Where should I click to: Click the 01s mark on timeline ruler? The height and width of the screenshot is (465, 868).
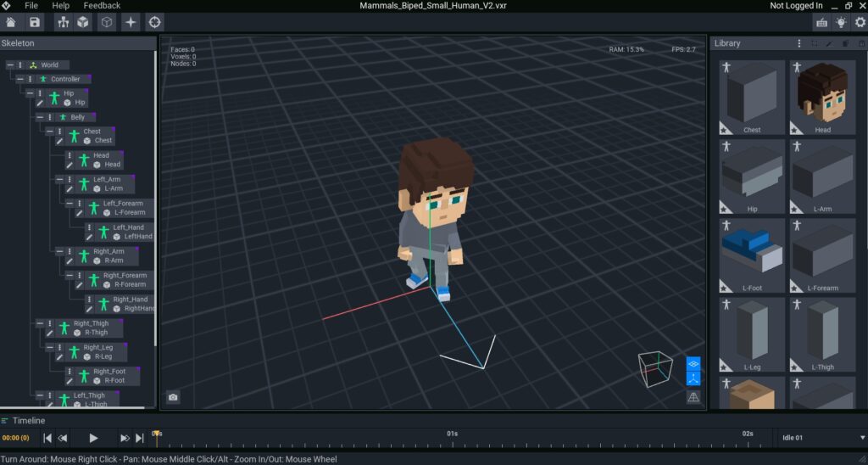[453, 434]
